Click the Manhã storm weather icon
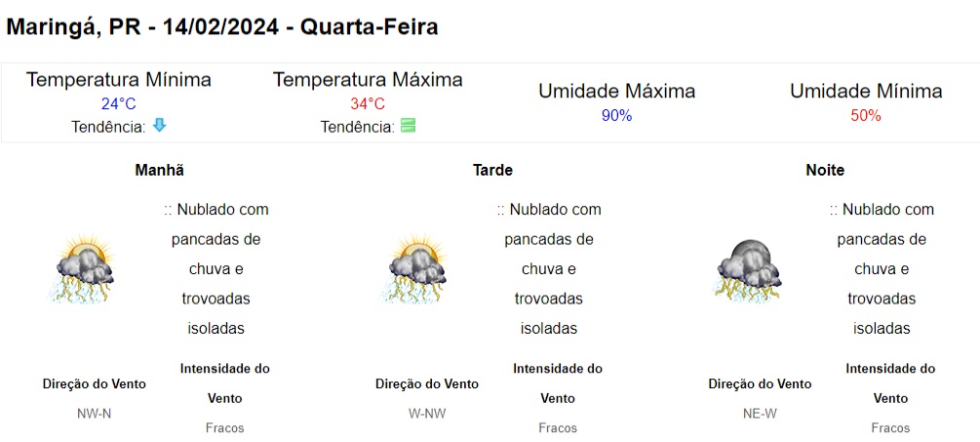 pyautogui.click(x=81, y=270)
